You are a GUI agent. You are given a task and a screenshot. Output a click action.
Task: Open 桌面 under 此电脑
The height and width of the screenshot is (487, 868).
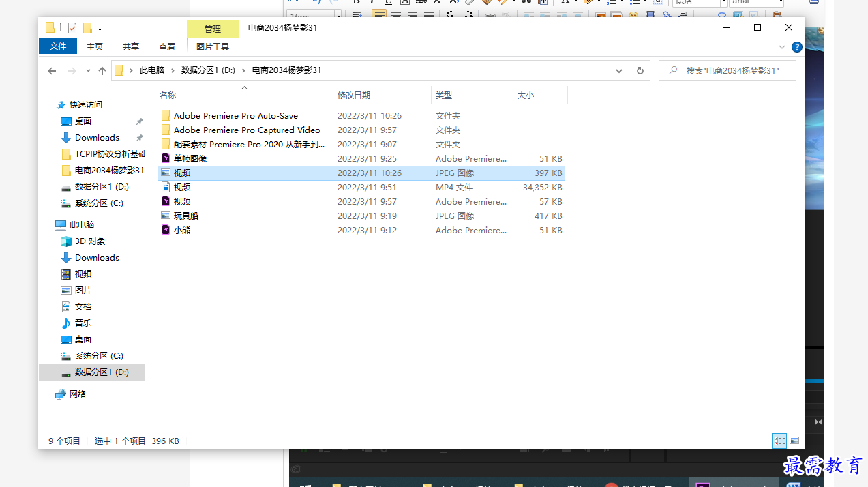[x=83, y=340]
